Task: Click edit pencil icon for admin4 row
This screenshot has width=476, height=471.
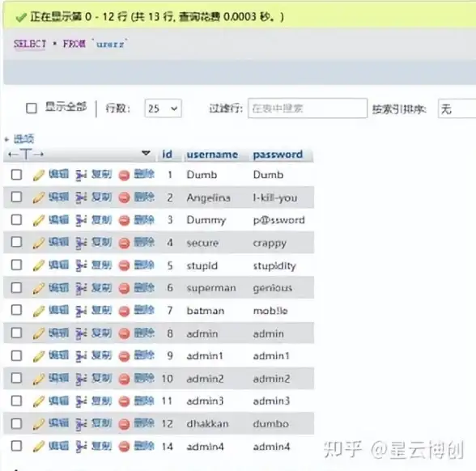Action: 39,447
